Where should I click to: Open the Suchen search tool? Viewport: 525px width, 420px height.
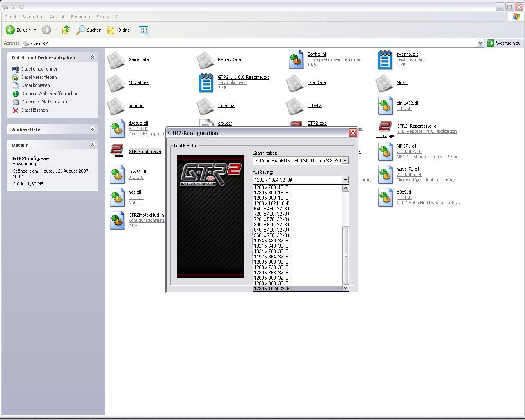(x=89, y=30)
